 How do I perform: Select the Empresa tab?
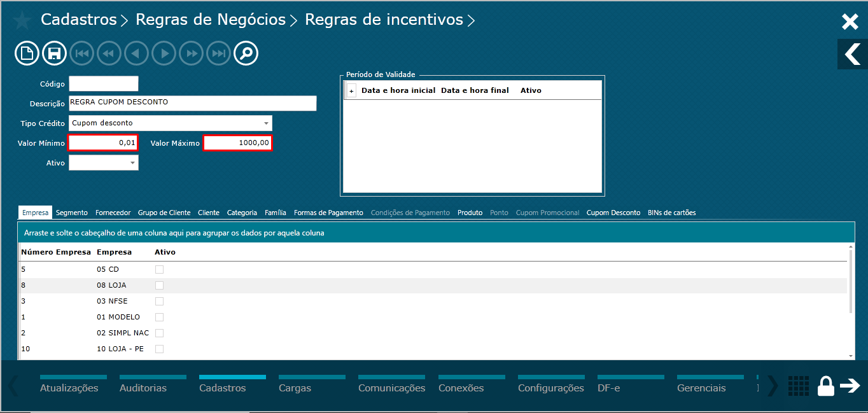[35, 213]
